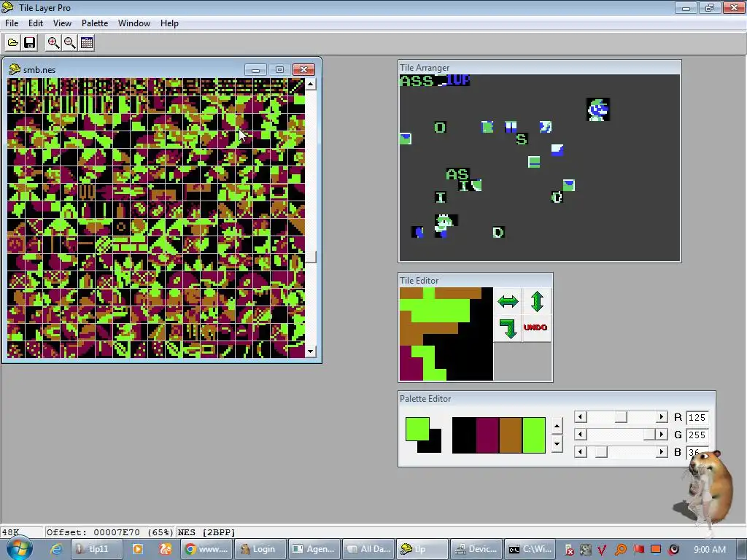The width and height of the screenshot is (747, 560).
Task: Open the Edit menu
Action: pos(36,23)
